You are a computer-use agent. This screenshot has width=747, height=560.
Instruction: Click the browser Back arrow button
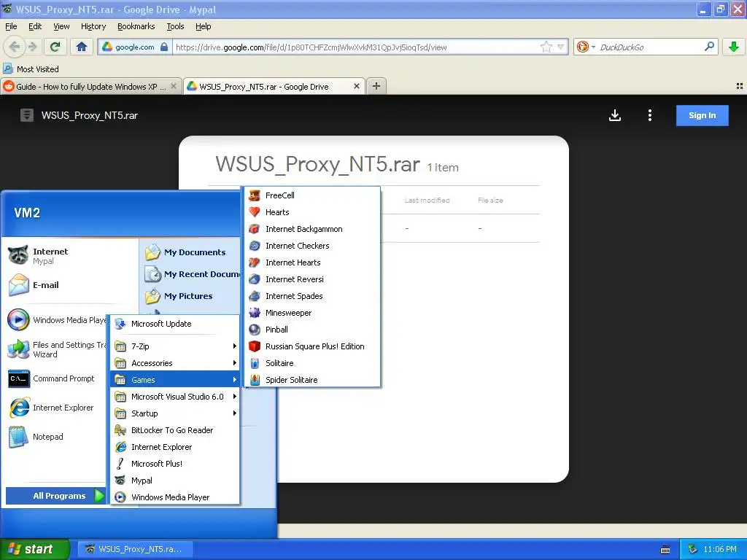click(x=15, y=47)
